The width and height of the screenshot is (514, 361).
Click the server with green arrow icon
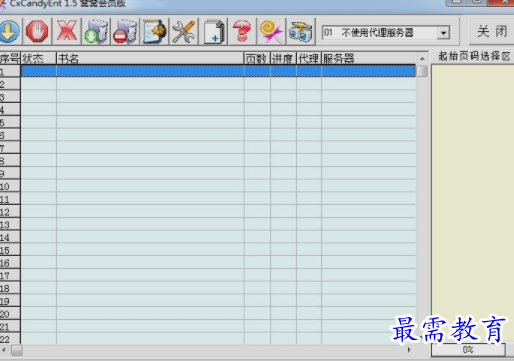(x=96, y=32)
